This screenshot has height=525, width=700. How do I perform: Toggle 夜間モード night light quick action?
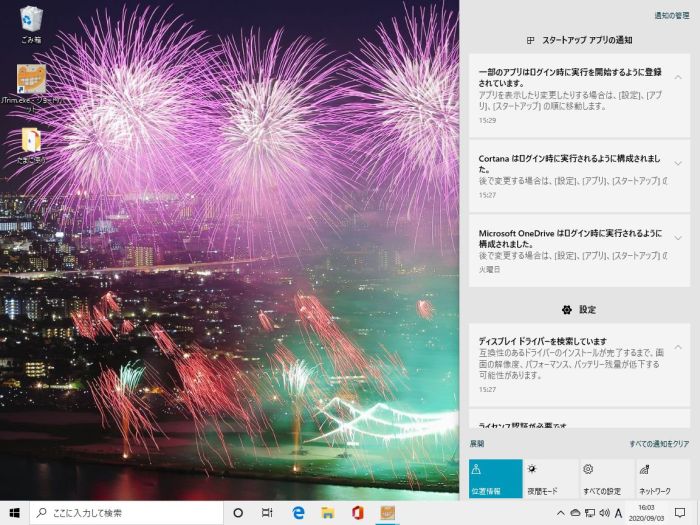point(551,479)
